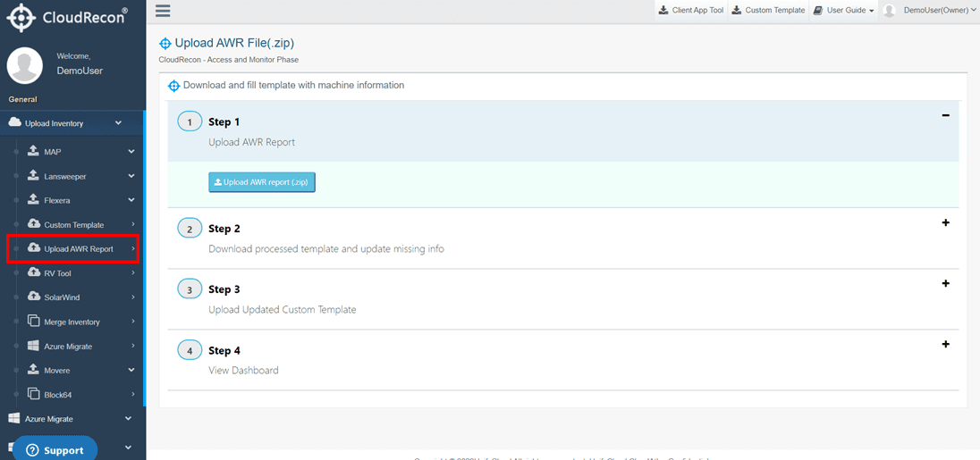Screen dimensions: 980x460
Task: Expand Step 2 with plus icon
Action: pos(946,222)
